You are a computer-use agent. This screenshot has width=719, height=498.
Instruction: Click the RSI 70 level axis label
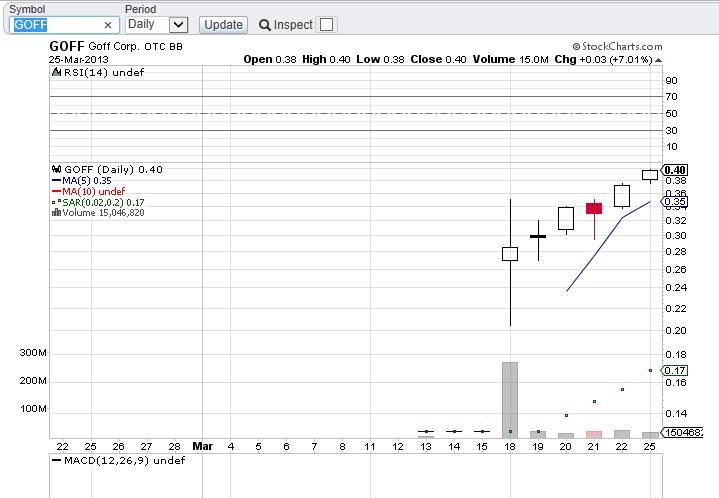point(671,97)
